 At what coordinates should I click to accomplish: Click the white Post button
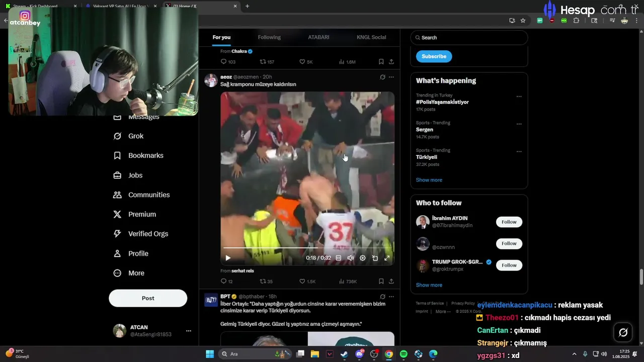[x=148, y=298]
